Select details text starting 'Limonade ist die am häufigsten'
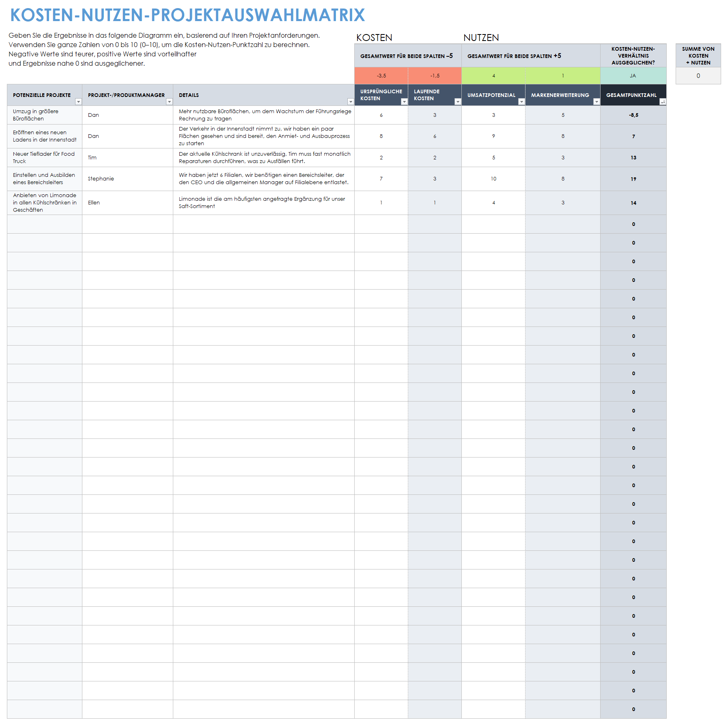Screen dimensions: 728x724 pos(264,203)
